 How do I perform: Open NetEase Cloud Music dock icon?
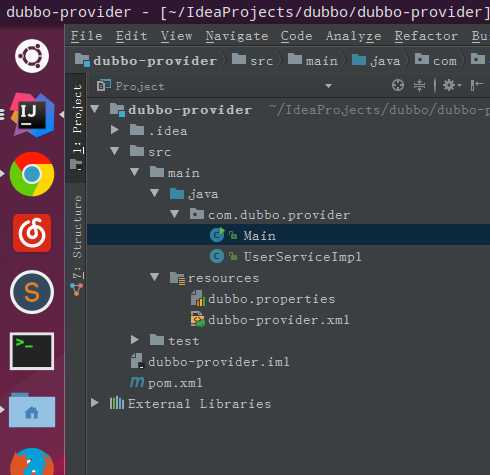point(32,233)
